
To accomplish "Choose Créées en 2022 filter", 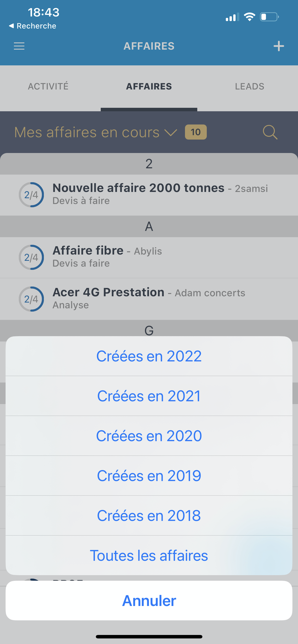I will (x=149, y=356).
